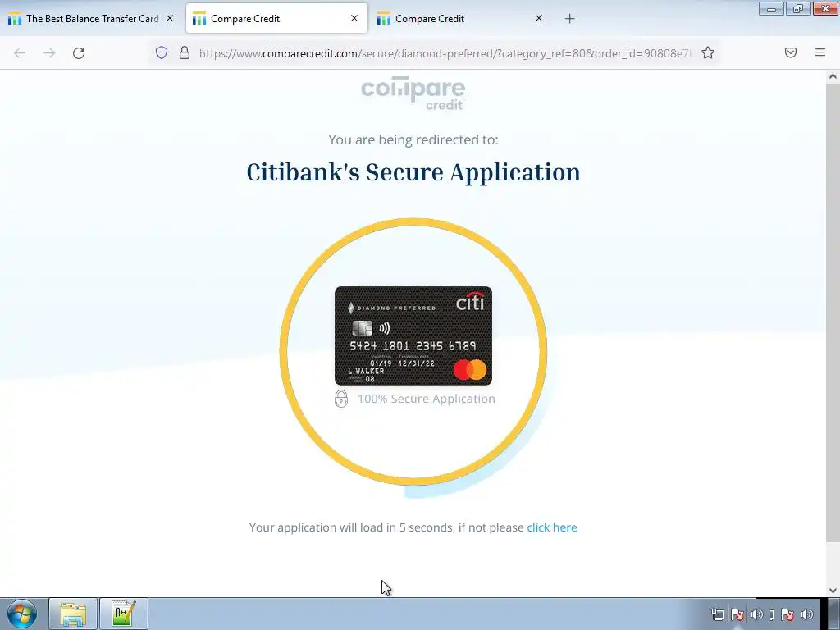Screen dimensions: 840x630
Task: Switch to the rightmost Compare Credit tab
Action: (461, 19)
